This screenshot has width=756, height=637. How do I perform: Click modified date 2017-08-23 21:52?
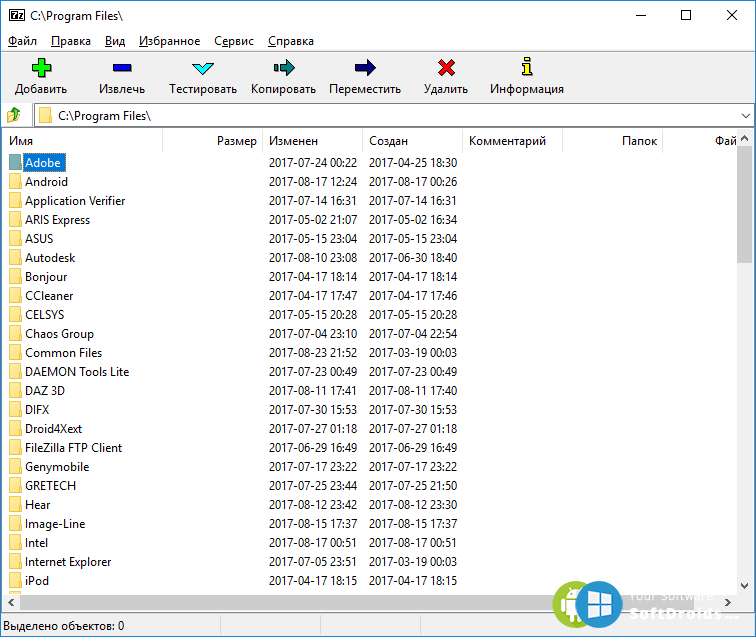coord(313,353)
